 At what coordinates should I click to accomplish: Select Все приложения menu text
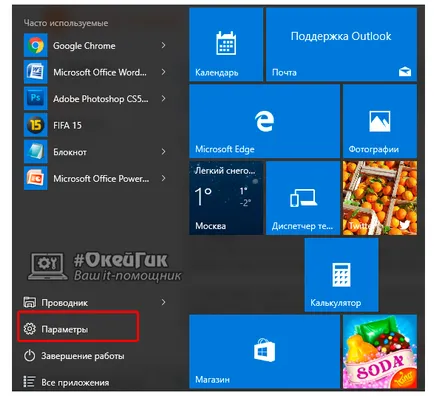[75, 383]
